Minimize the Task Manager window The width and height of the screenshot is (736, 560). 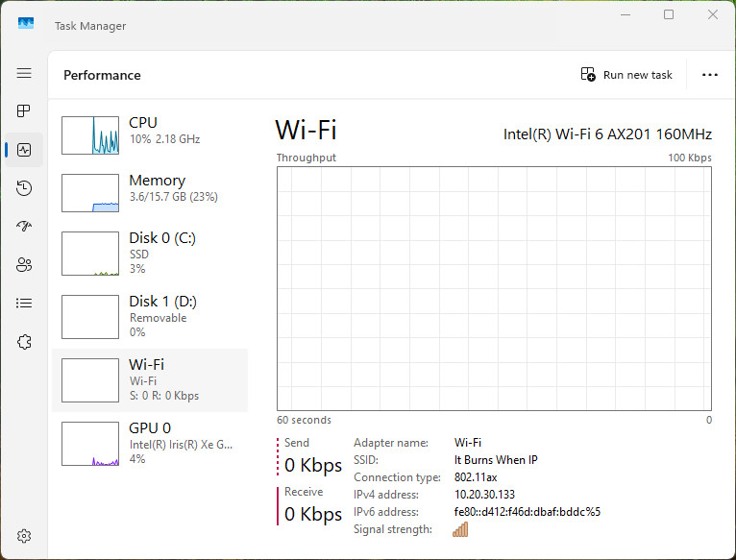click(626, 15)
